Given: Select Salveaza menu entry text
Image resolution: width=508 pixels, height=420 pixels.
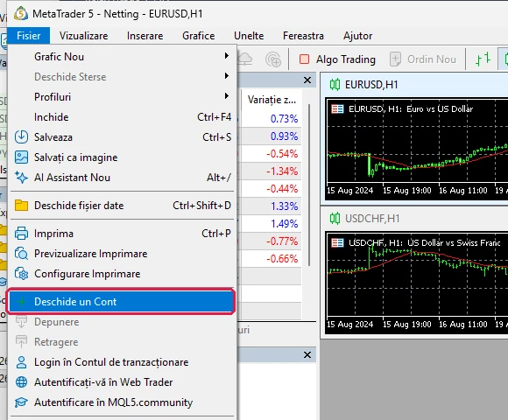Looking at the screenshot, I should pyautogui.click(x=53, y=137).
